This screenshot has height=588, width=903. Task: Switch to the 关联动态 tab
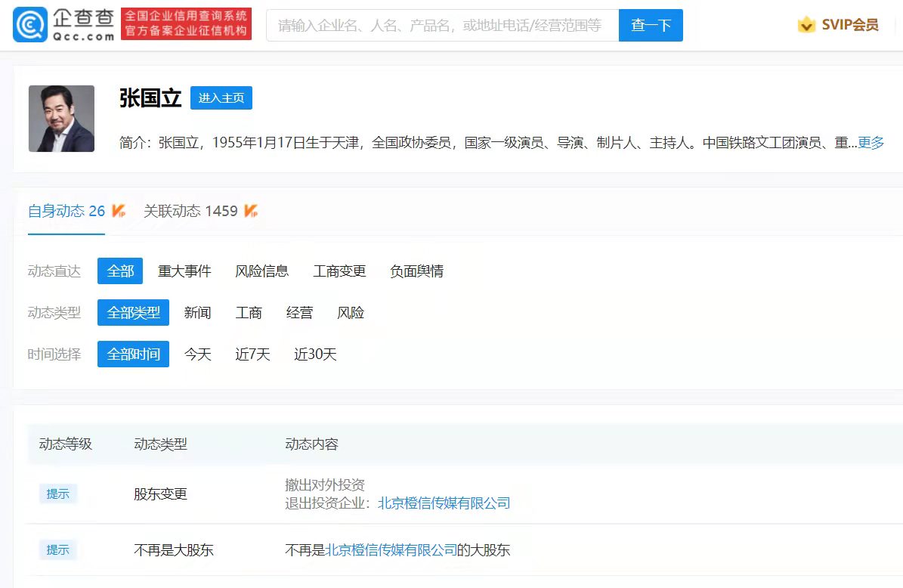pyautogui.click(x=190, y=212)
